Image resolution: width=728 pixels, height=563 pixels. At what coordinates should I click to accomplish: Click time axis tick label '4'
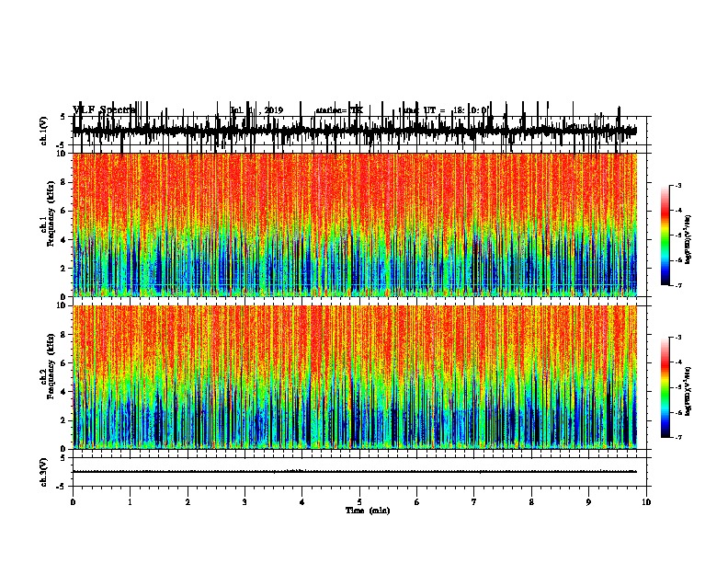pyautogui.click(x=302, y=502)
